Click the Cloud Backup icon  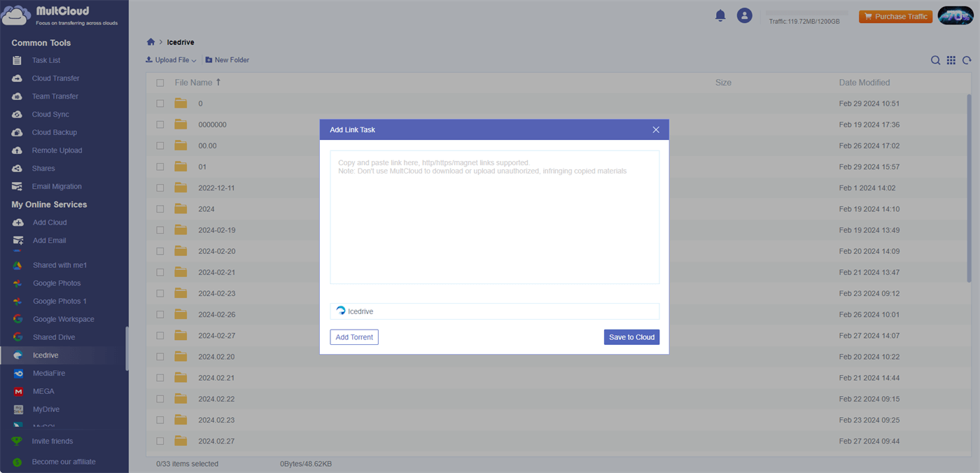point(17,132)
